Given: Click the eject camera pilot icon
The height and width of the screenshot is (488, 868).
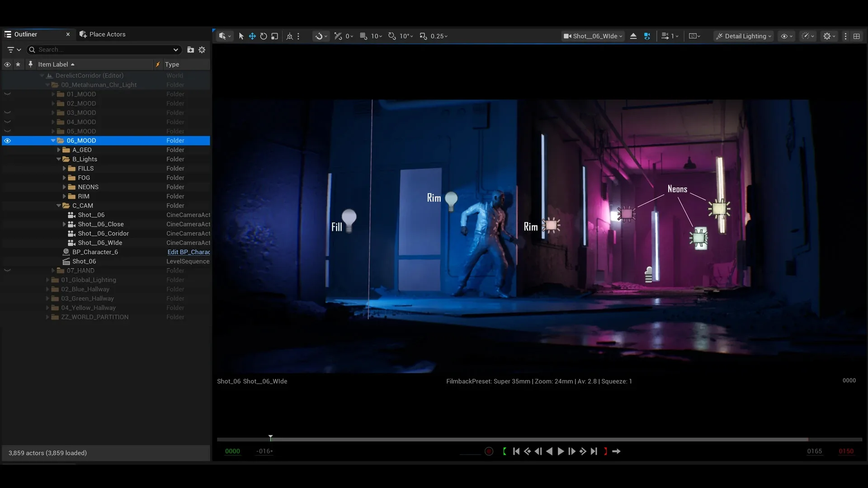Looking at the screenshot, I should click(633, 36).
